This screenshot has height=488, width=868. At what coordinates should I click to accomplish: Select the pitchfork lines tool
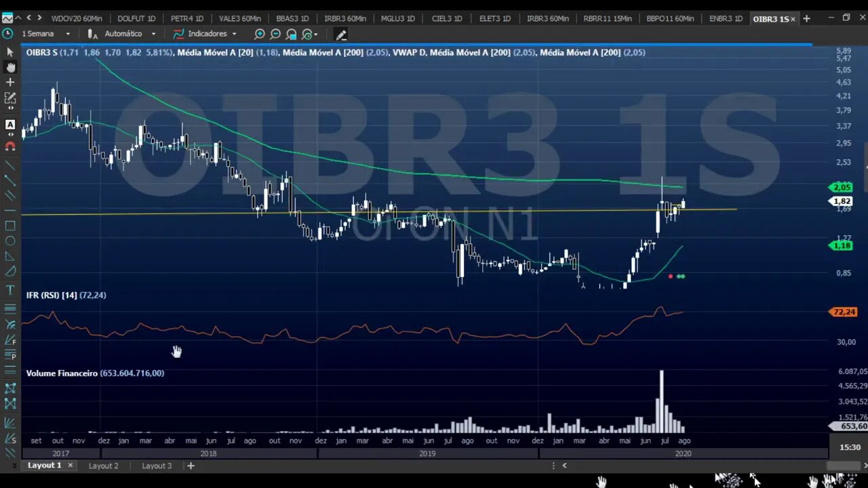pos(10,453)
